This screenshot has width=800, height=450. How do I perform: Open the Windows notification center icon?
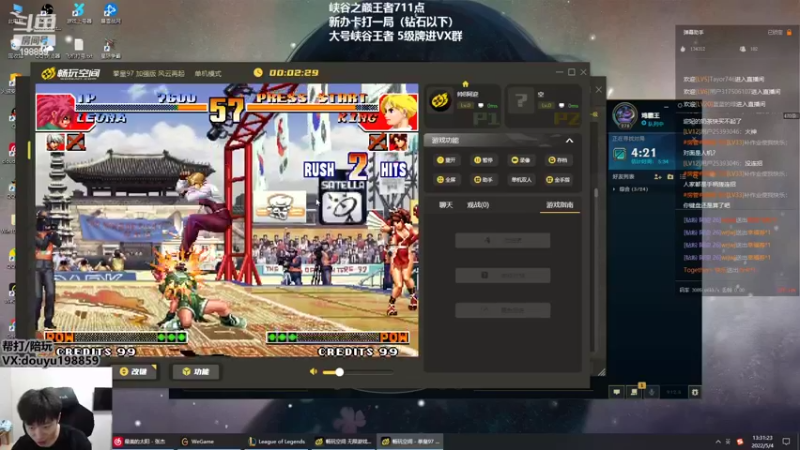point(786,441)
